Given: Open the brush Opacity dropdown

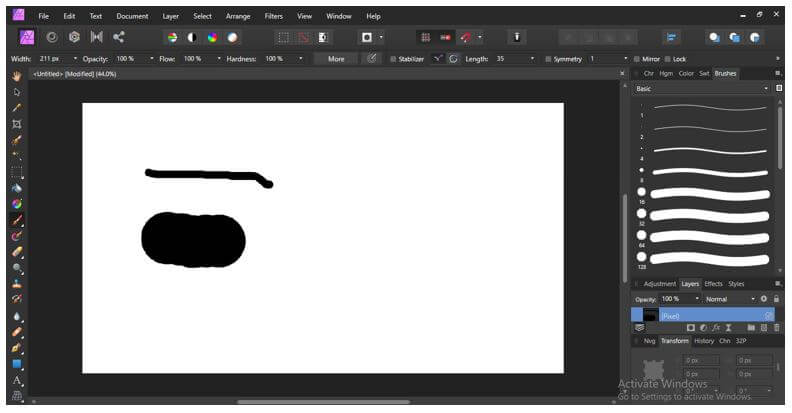Looking at the screenshot, I should tap(152, 59).
